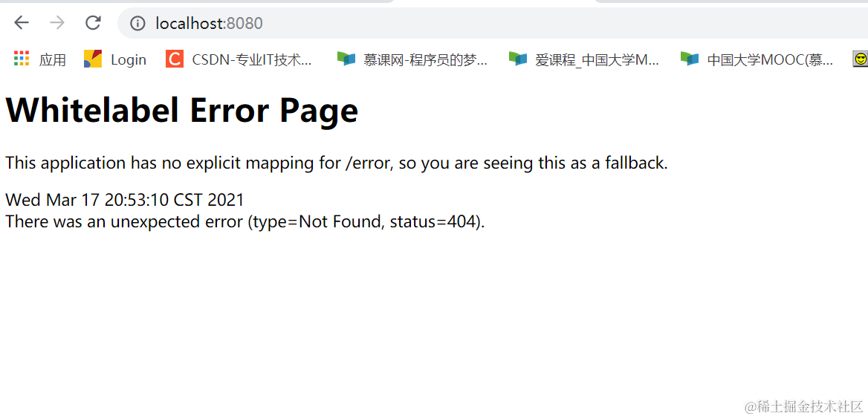The width and height of the screenshot is (868, 419).
Task: Go back with the browser back arrow
Action: point(21,23)
